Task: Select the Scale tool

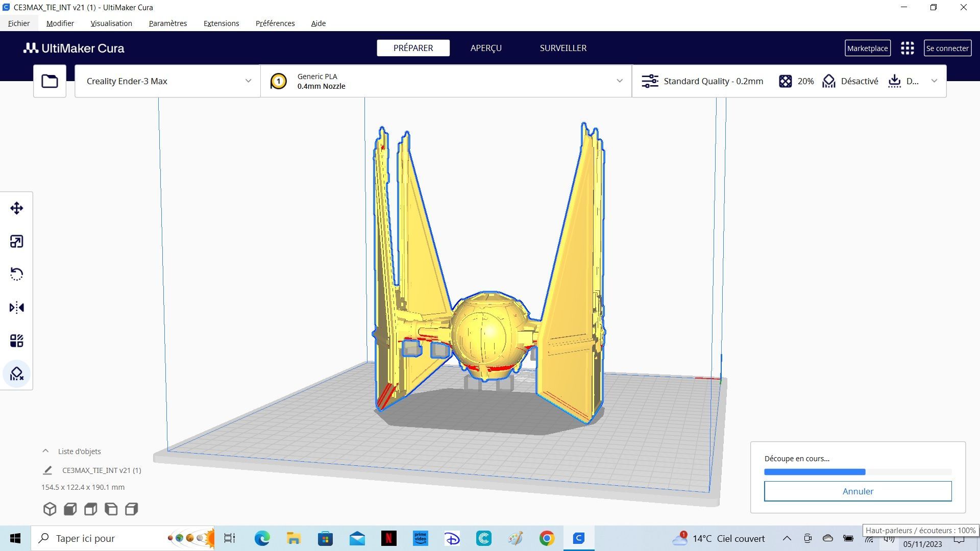Action: pyautogui.click(x=16, y=241)
